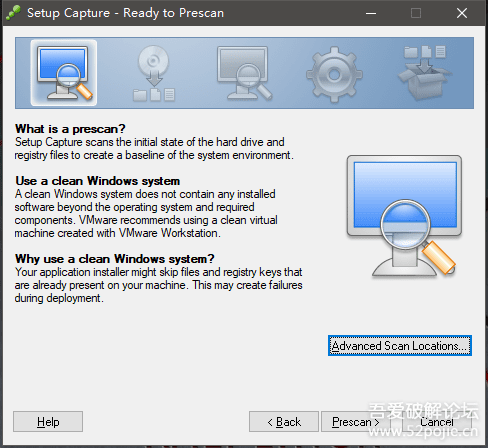Select the grayed Postscan monitor step icon
This screenshot has width=488, height=448.
[244, 73]
